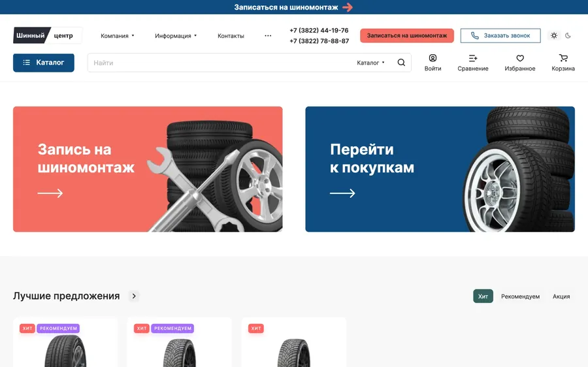Click red Записаться на шиномонтаж button

(x=407, y=36)
